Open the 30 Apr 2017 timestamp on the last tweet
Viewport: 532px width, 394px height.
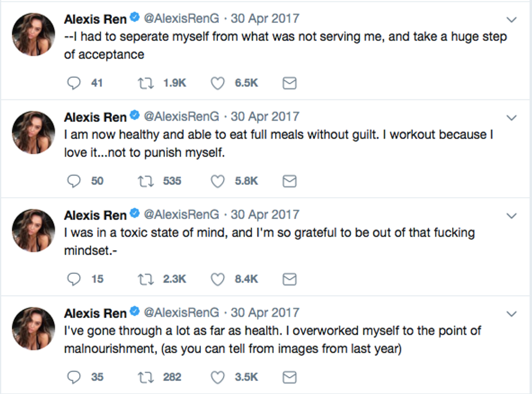pyautogui.click(x=265, y=313)
